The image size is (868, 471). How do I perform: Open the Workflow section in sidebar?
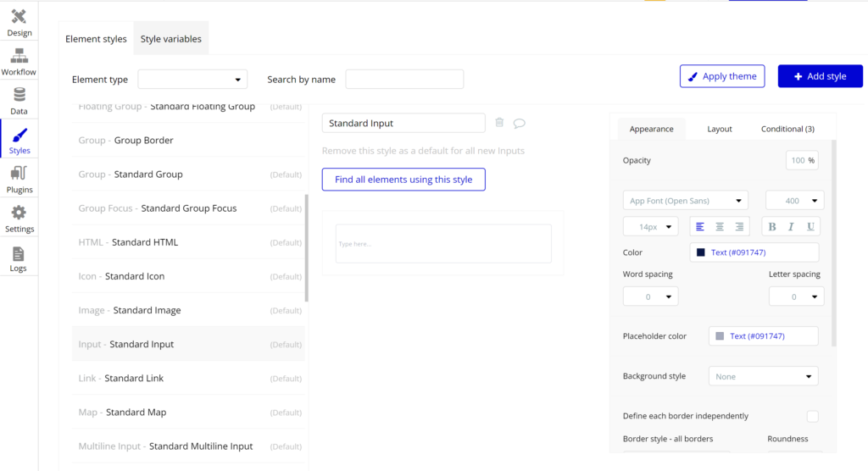coord(19,62)
